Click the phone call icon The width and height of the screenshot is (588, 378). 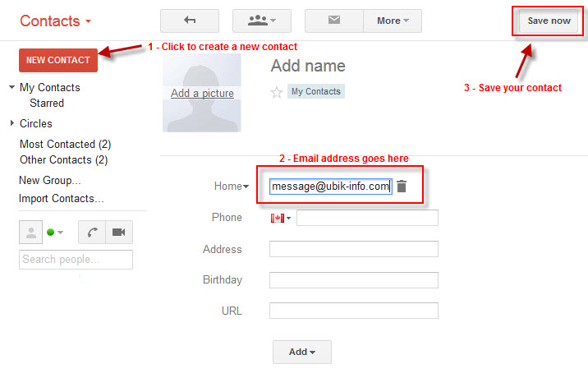(x=93, y=233)
